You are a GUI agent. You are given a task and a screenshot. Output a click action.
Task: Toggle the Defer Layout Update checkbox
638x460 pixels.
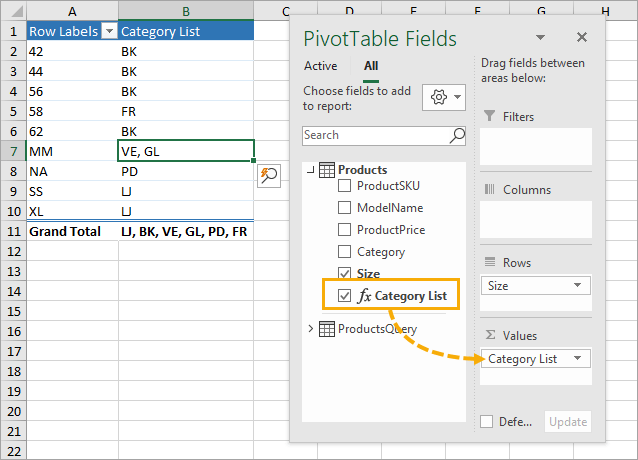[486, 421]
